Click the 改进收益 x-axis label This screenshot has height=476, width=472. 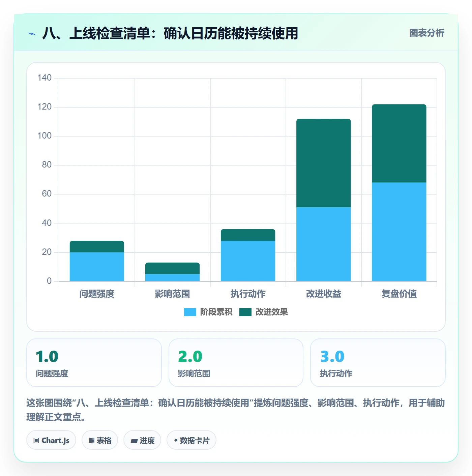[x=324, y=294]
